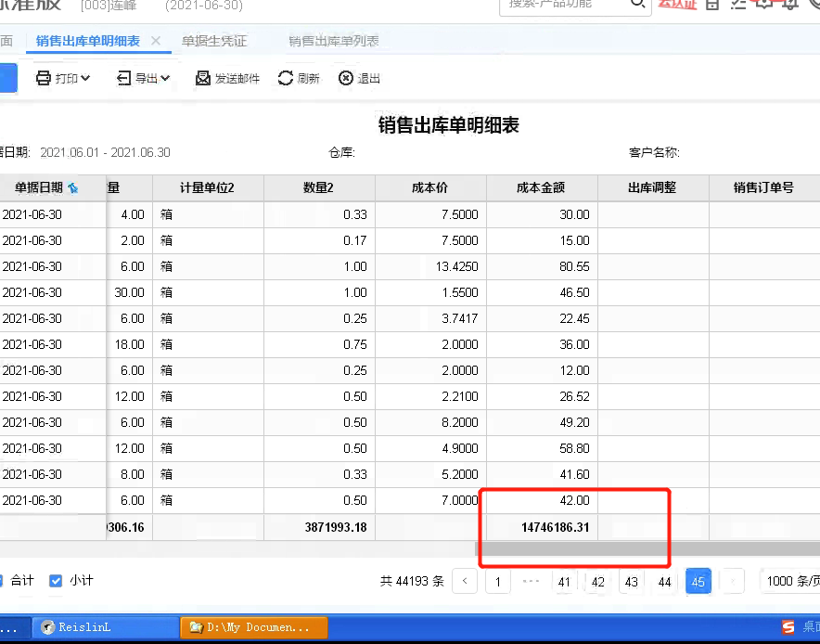820x644 pixels.
Task: Select the cost amount cell 46.50
Action: (x=543, y=292)
